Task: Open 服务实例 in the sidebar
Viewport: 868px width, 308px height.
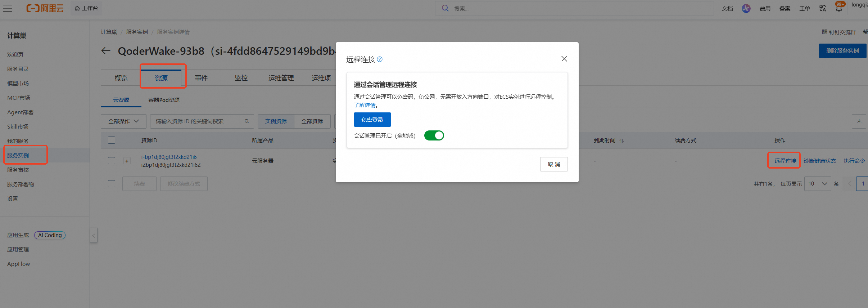Action: [18, 155]
